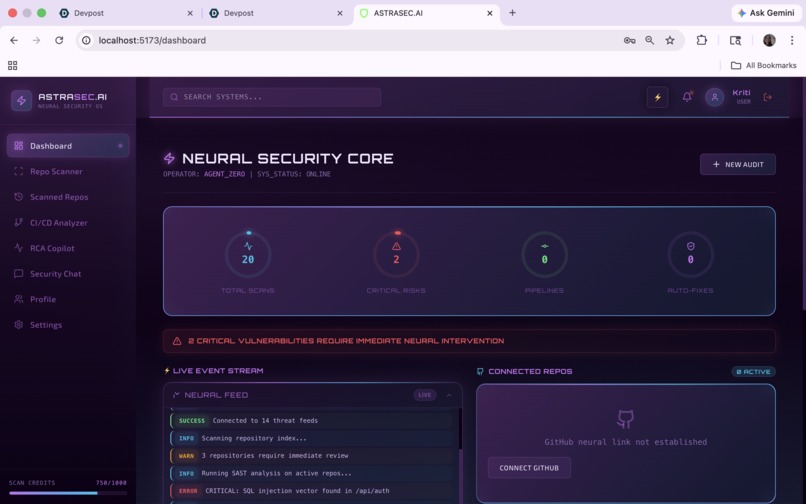Click the AstraSec.AI lightning logo icon

[21, 100]
